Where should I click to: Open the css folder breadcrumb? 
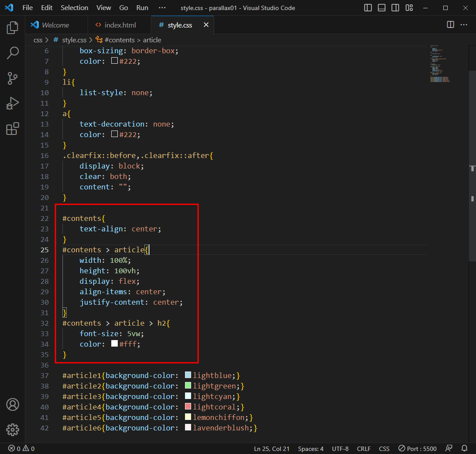[x=38, y=40]
